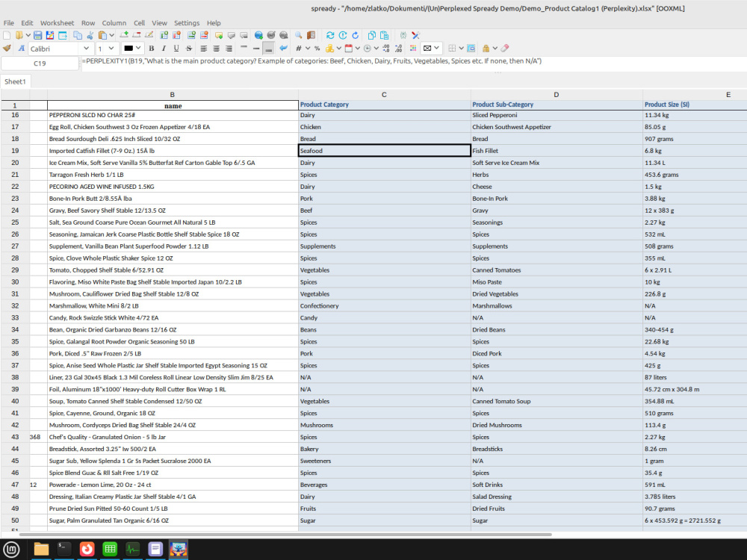Toggle merge-and-center cells in the format toolbar
This screenshot has height=560, width=747.
click(428, 49)
